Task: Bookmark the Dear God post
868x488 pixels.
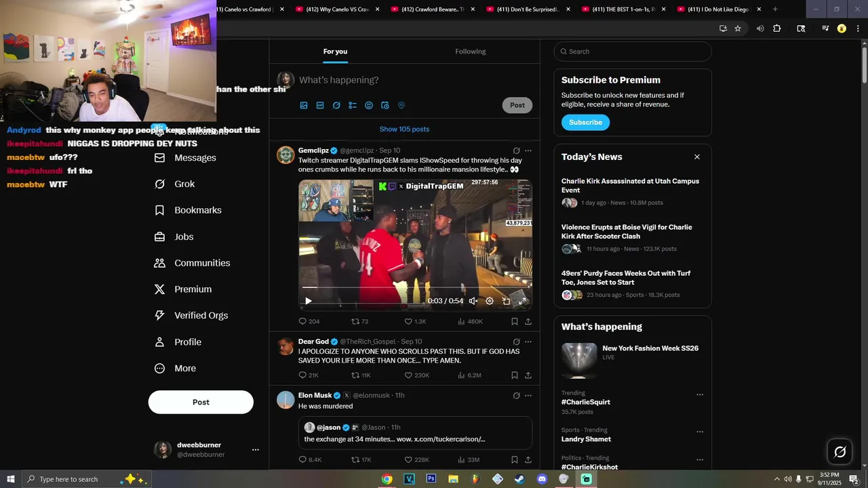Action: pyautogui.click(x=515, y=375)
